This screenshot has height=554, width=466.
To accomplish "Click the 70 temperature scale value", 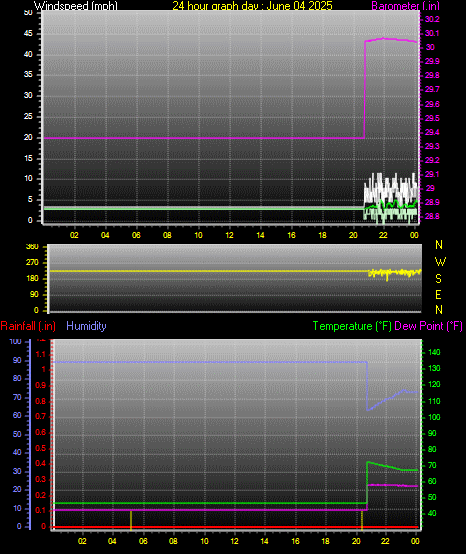I will click(432, 466).
